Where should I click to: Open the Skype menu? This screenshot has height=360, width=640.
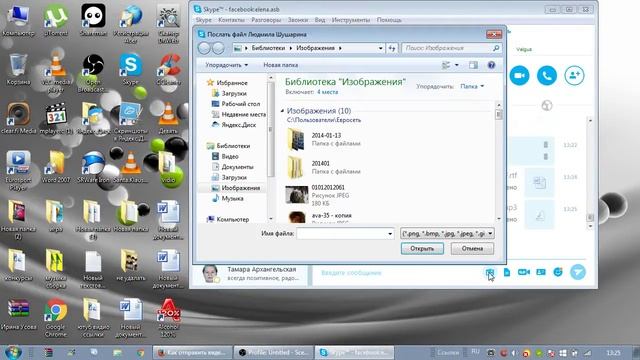point(203,20)
